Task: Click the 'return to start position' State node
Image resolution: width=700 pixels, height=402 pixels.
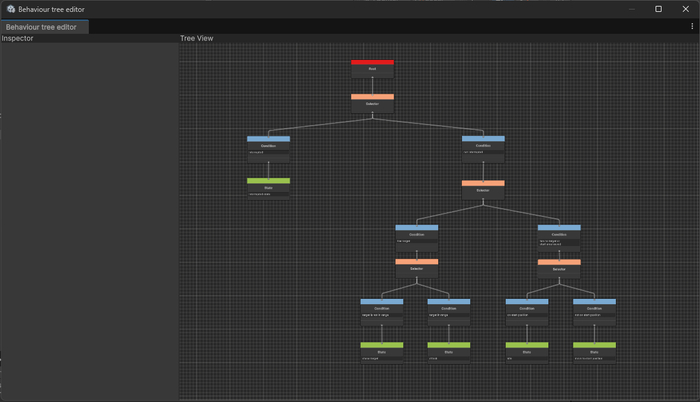Action: (x=594, y=352)
